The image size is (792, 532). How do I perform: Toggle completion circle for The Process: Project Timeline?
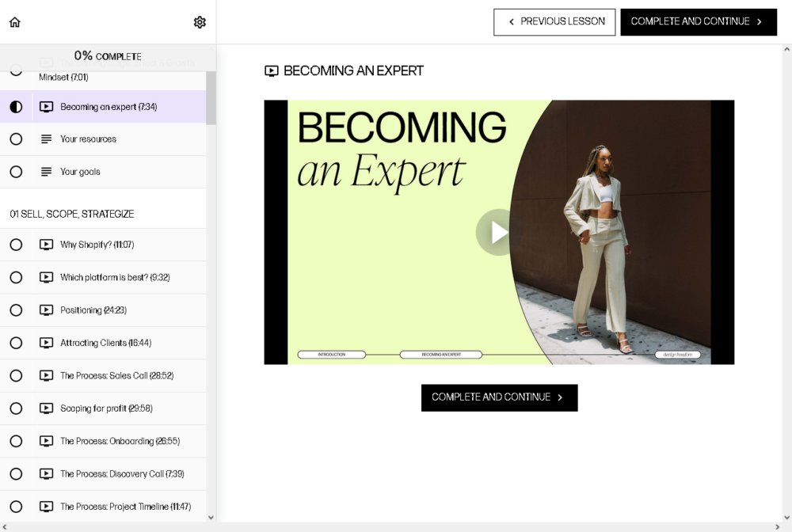(16, 506)
